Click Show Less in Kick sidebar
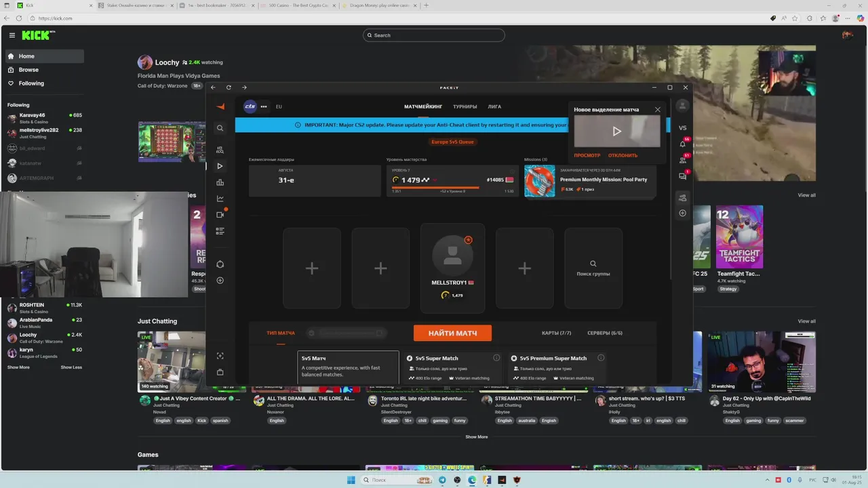Screen dimensions: 868x488 coord(71,367)
